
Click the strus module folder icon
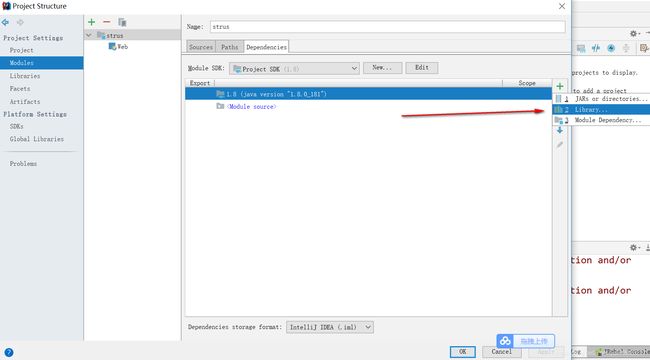click(x=101, y=35)
